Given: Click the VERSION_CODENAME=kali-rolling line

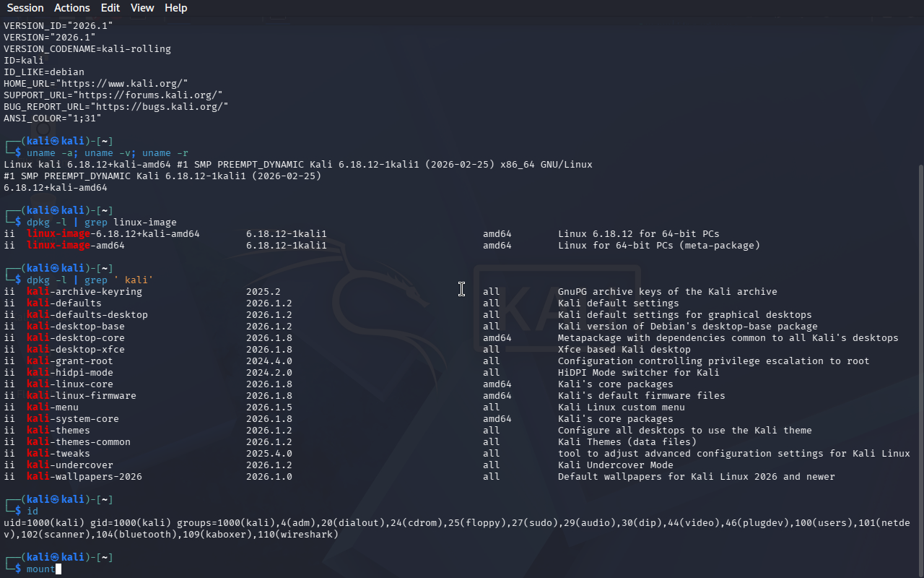Looking at the screenshot, I should pos(87,49).
